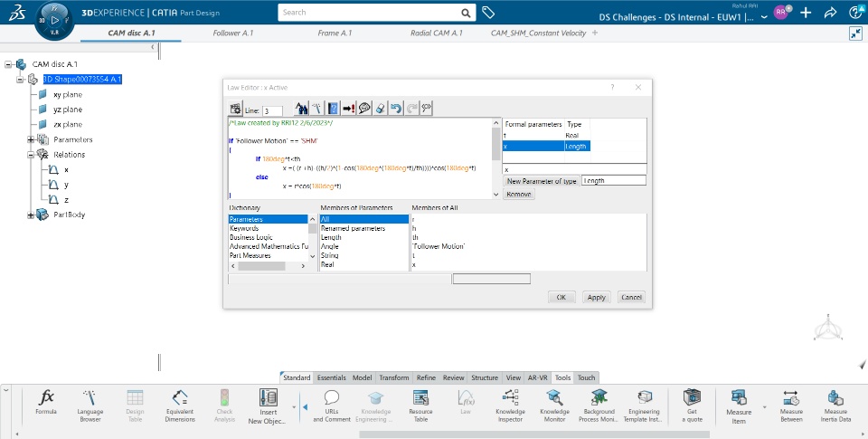Select Angle in Members of Parameters

tap(363, 247)
